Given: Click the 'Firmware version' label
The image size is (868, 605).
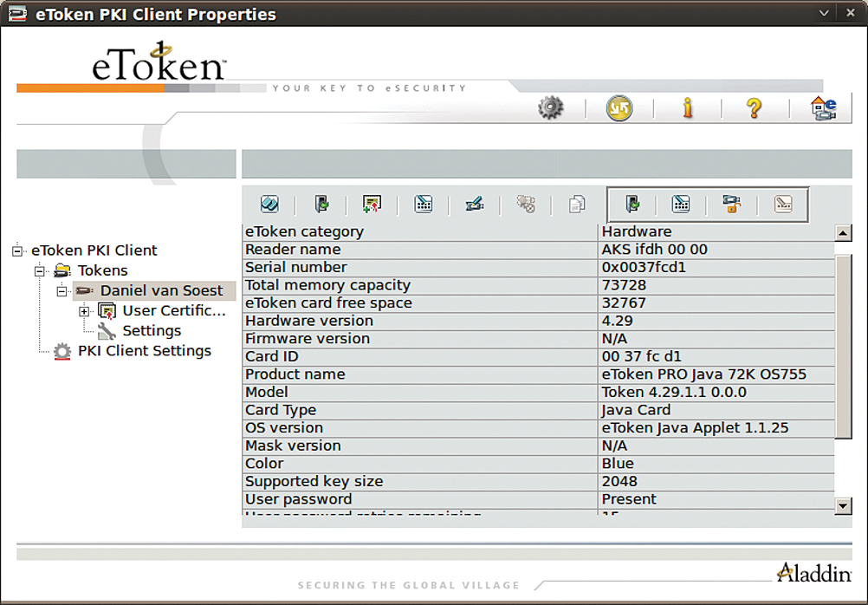Looking at the screenshot, I should [x=308, y=339].
